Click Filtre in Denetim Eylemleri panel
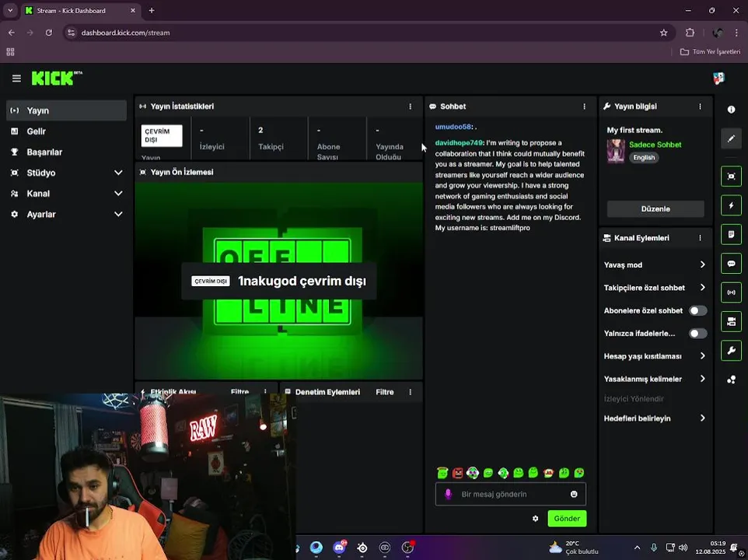The image size is (748, 560). coord(384,392)
